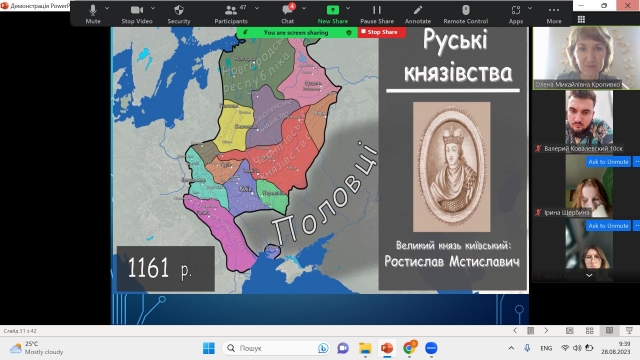
Task: Go to the next slide arrow
Action: click(546, 331)
